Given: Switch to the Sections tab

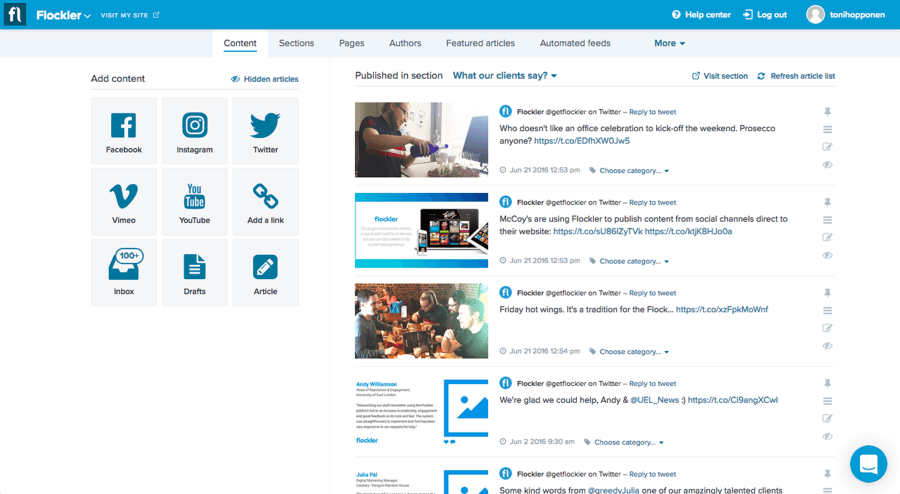Looking at the screenshot, I should tap(296, 43).
